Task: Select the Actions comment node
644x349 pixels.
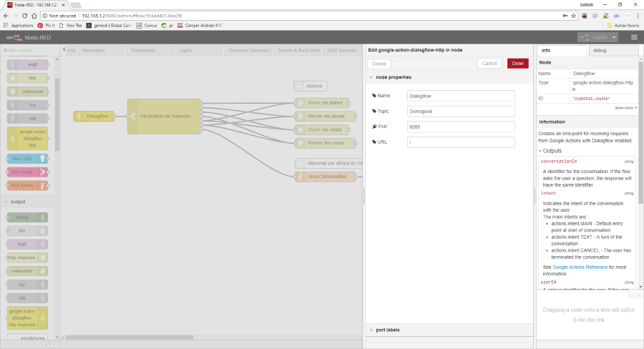Action: click(x=311, y=87)
